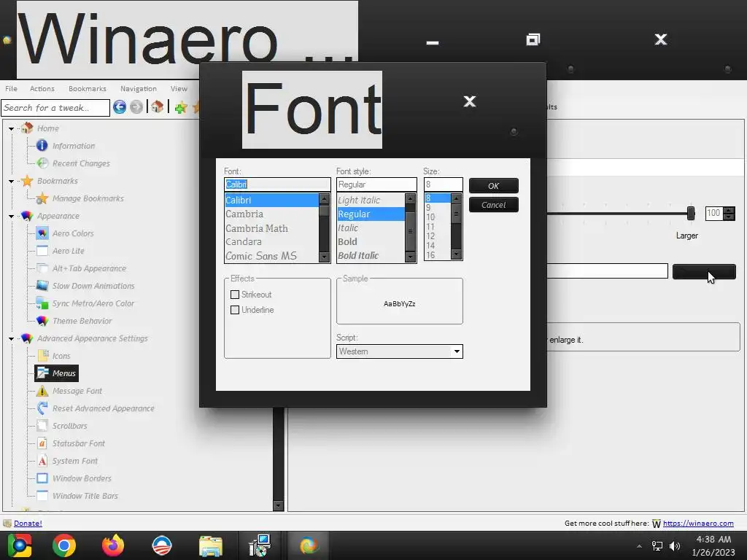Open Statusbar Font tweak

coord(79,443)
